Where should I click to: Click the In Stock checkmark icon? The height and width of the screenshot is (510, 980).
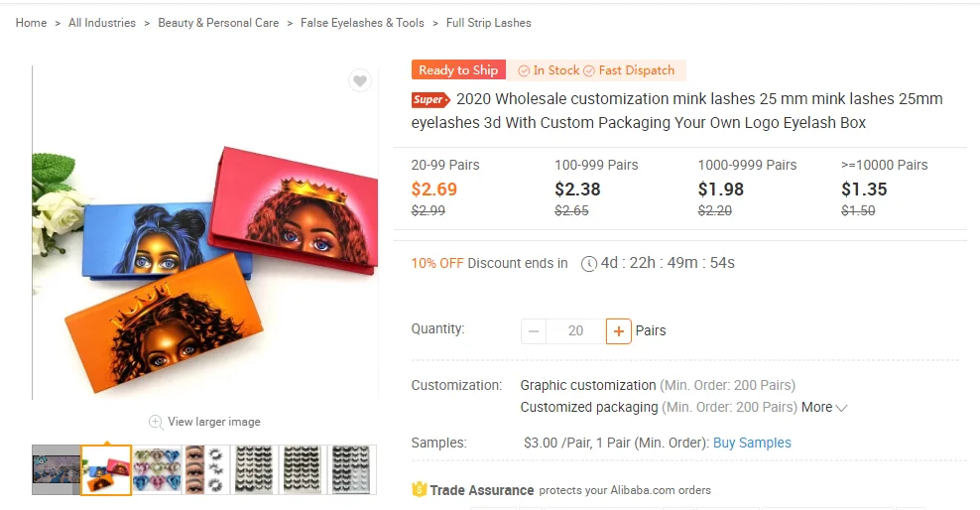[x=524, y=70]
